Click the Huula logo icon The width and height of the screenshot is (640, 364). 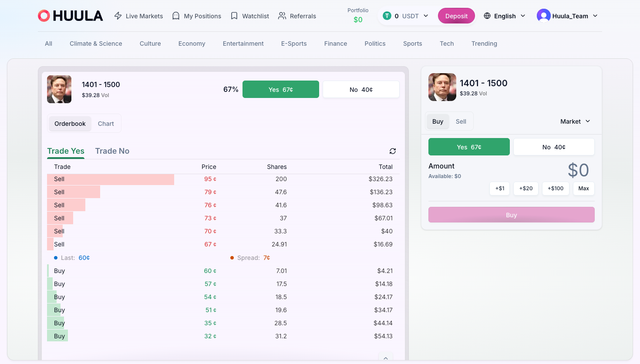click(44, 16)
